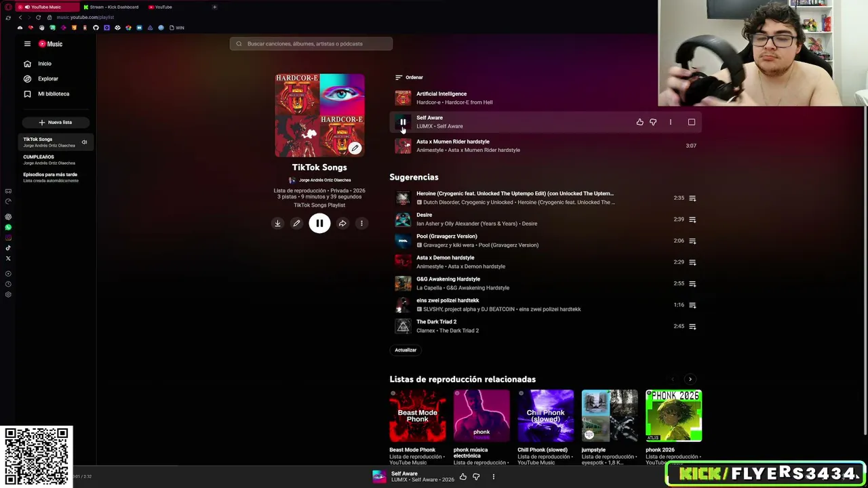Show next related playlists with the right arrow
The width and height of the screenshot is (868, 488).
click(x=690, y=380)
